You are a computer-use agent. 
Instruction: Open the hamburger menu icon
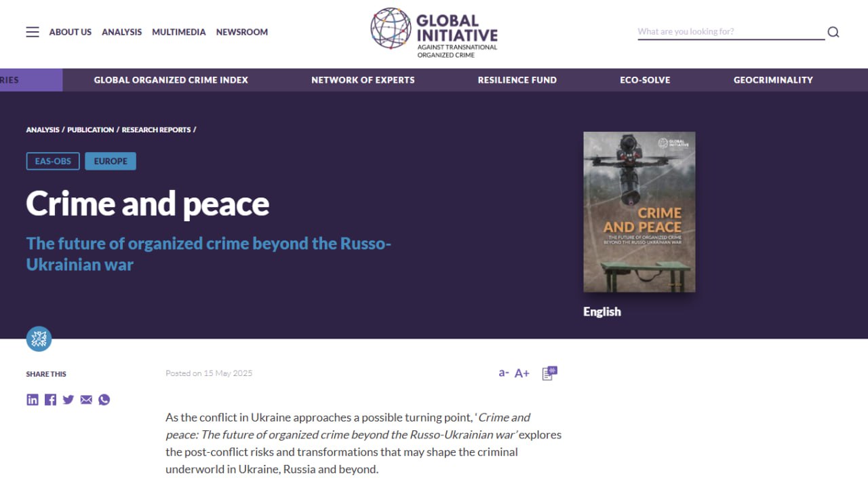(x=33, y=32)
